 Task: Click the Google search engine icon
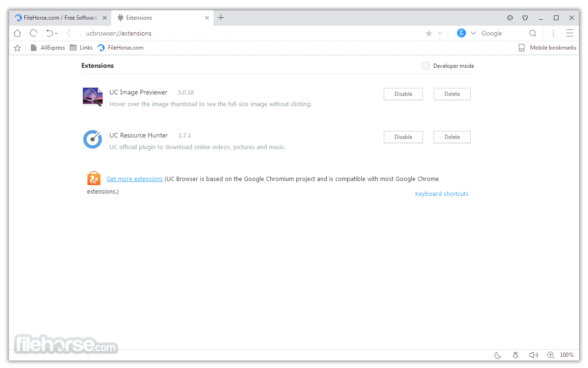[461, 33]
